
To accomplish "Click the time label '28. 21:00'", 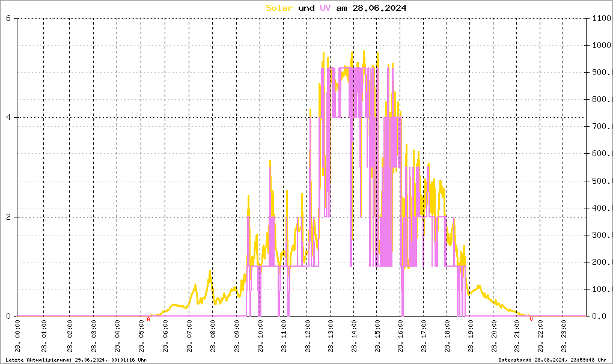I will (517, 336).
